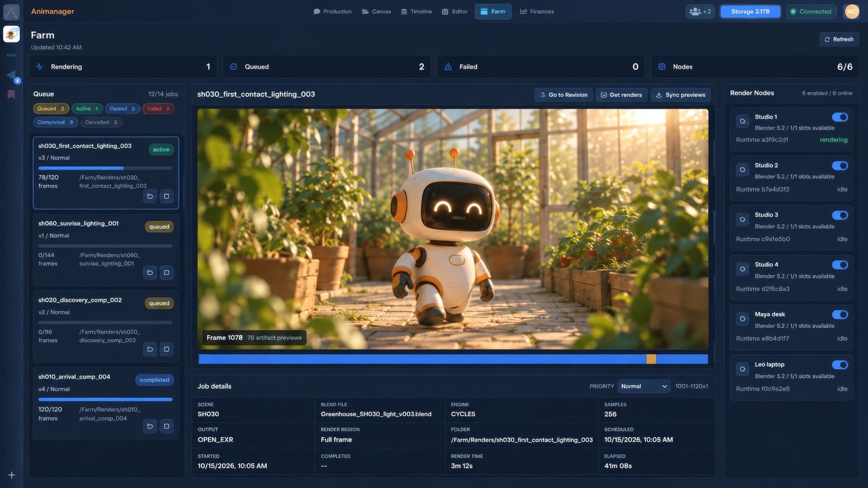Toggle the Studio 2 node switch
The height and width of the screenshot is (488, 868).
pos(840,165)
